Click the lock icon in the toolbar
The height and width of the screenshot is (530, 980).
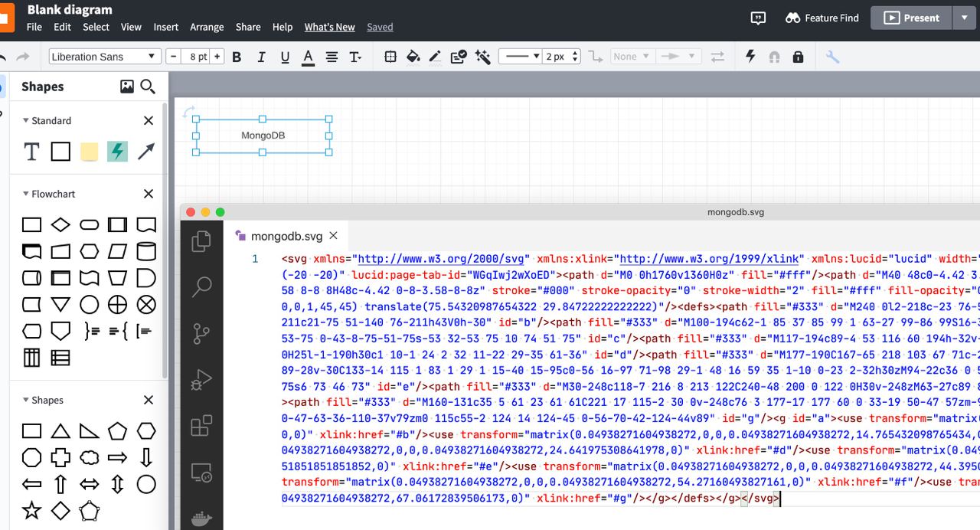(798, 57)
